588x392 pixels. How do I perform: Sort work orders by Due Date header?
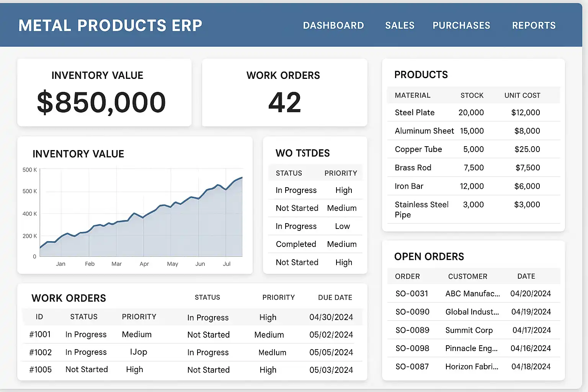pos(335,297)
